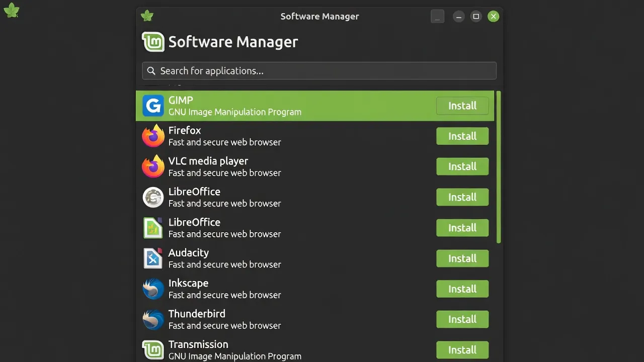The width and height of the screenshot is (644, 362).
Task: Install GIMP
Action: click(x=462, y=106)
